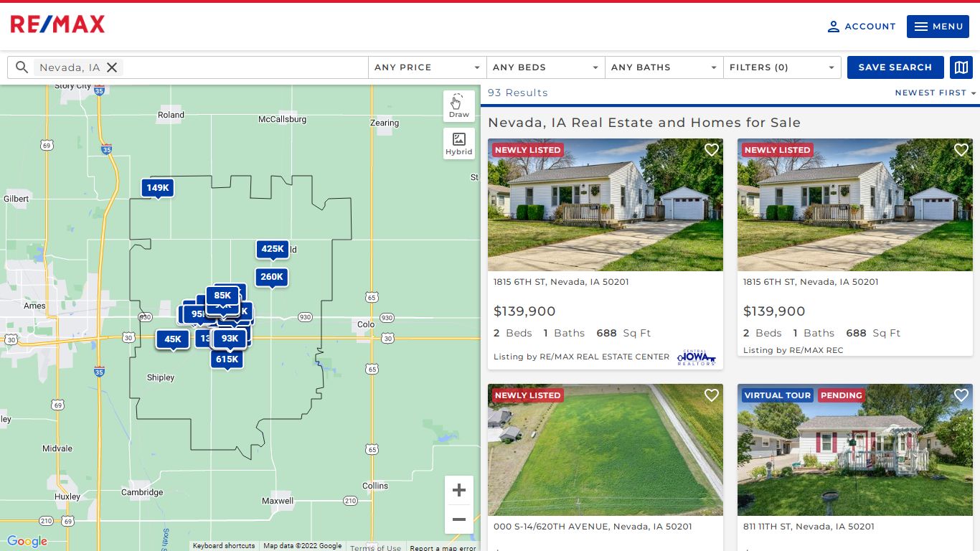Click the Pending status badge
Viewport: 980px width, 551px height.
(x=841, y=395)
